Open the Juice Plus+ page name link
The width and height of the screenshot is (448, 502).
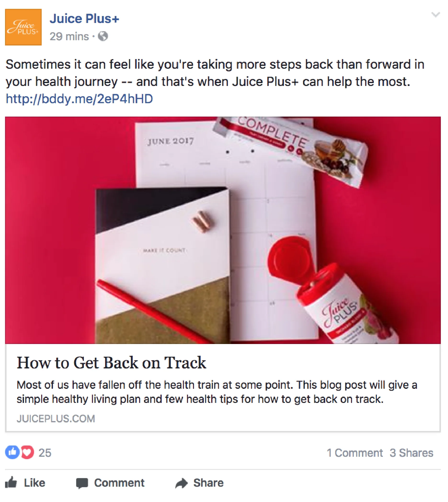[85, 19]
